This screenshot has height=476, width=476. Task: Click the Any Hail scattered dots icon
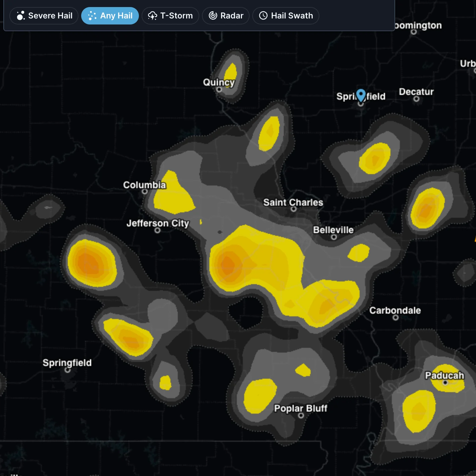92,16
